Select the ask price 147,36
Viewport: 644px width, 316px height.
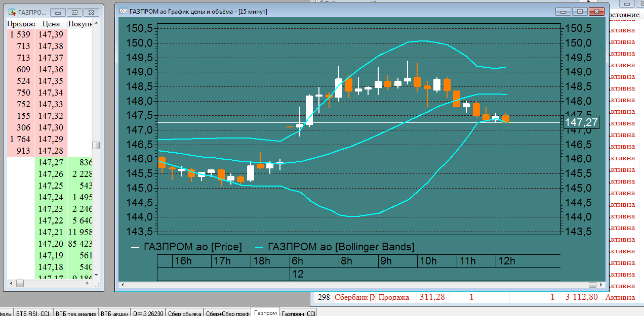(x=51, y=69)
